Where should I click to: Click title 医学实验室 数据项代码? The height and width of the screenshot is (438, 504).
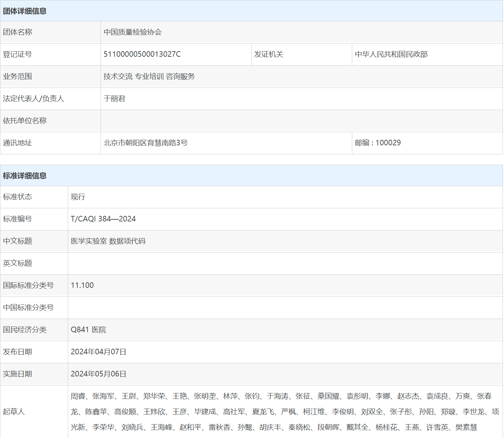(108, 241)
